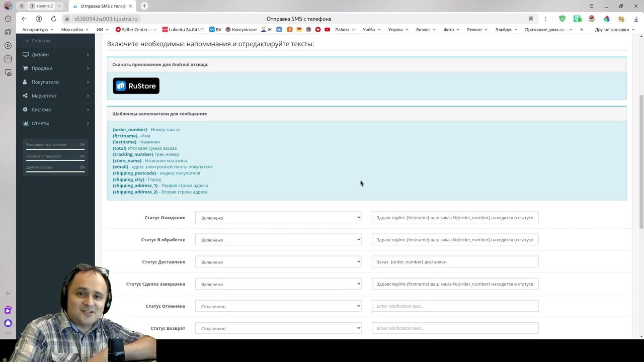Click the screenshot camera icon in side panel
Screen dimensions: 644x362
[x=8, y=73]
